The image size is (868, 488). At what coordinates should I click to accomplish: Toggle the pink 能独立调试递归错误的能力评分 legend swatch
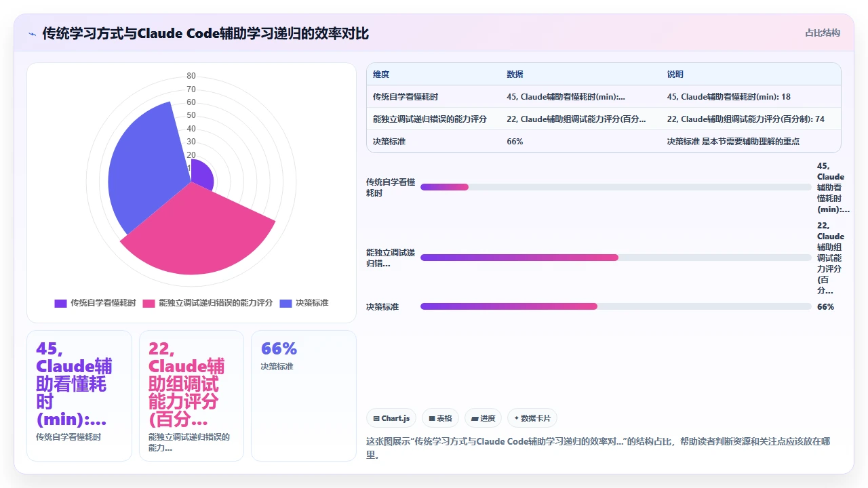pyautogui.click(x=149, y=303)
